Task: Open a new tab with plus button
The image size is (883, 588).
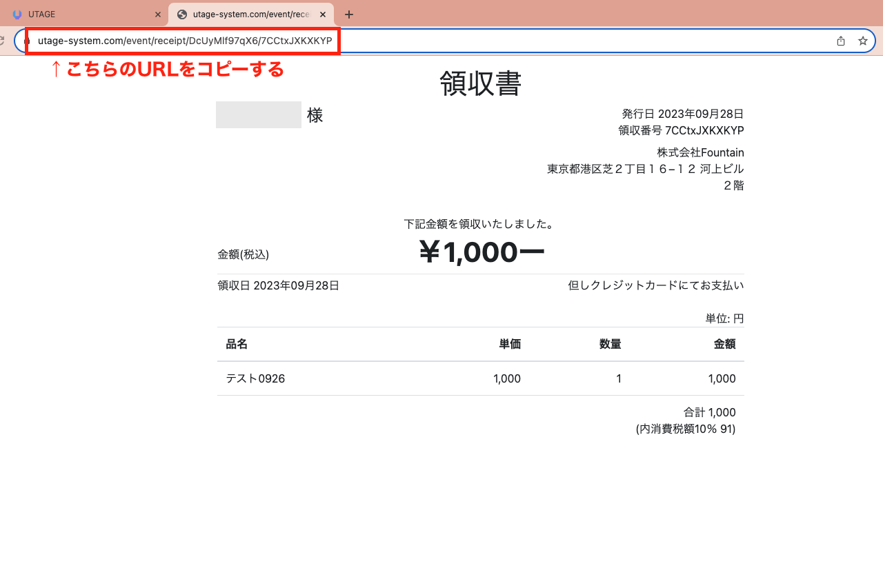Action: pyautogui.click(x=349, y=14)
